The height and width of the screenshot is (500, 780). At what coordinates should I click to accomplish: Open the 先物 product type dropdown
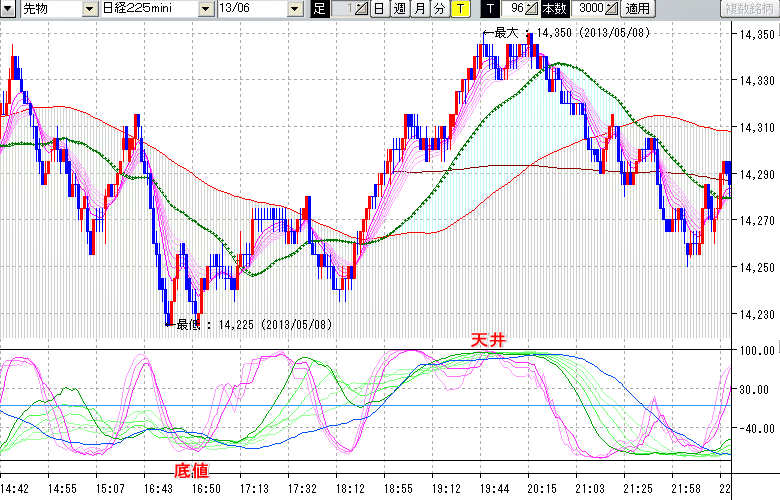click(91, 9)
